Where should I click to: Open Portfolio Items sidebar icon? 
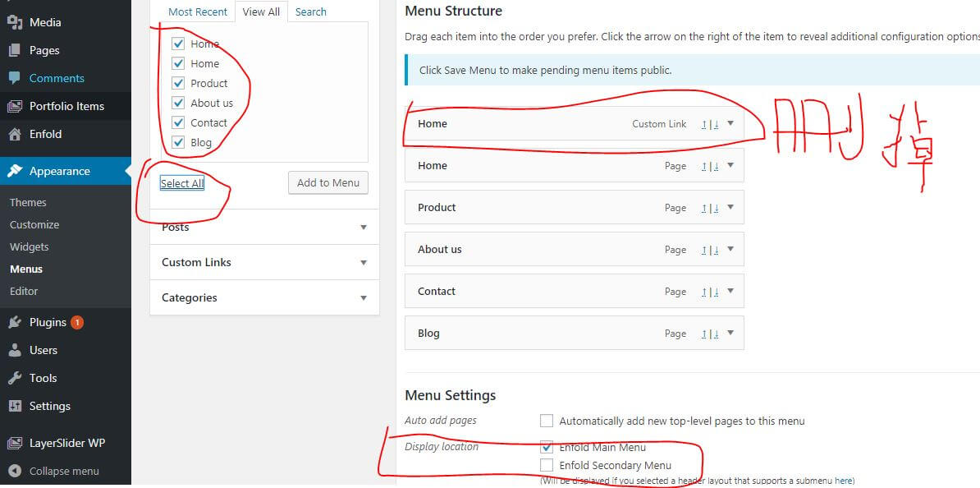[15, 106]
